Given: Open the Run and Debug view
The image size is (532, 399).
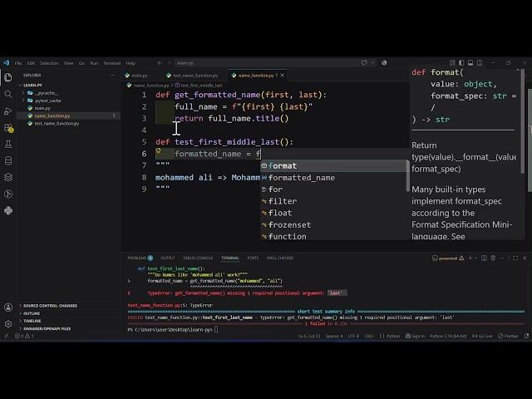Looking at the screenshot, I should click(8, 111).
